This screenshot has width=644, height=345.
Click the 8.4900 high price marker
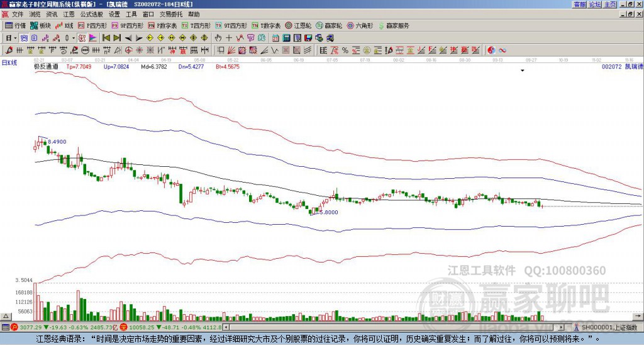pos(57,142)
